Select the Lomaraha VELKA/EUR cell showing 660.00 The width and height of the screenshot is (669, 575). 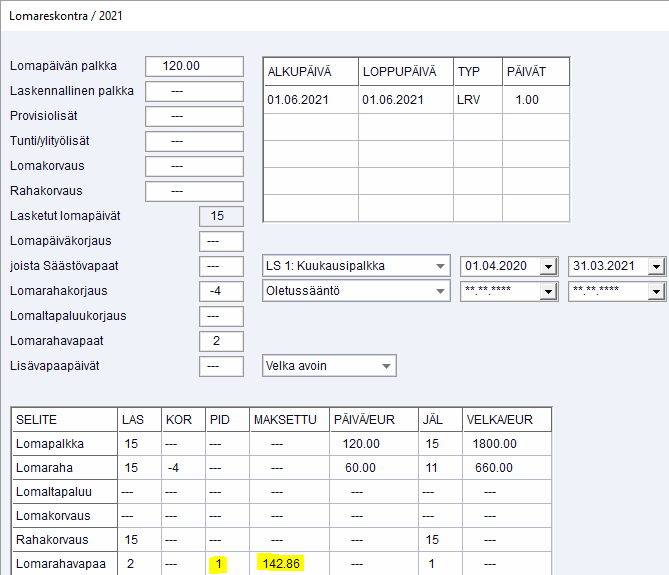coord(493,467)
